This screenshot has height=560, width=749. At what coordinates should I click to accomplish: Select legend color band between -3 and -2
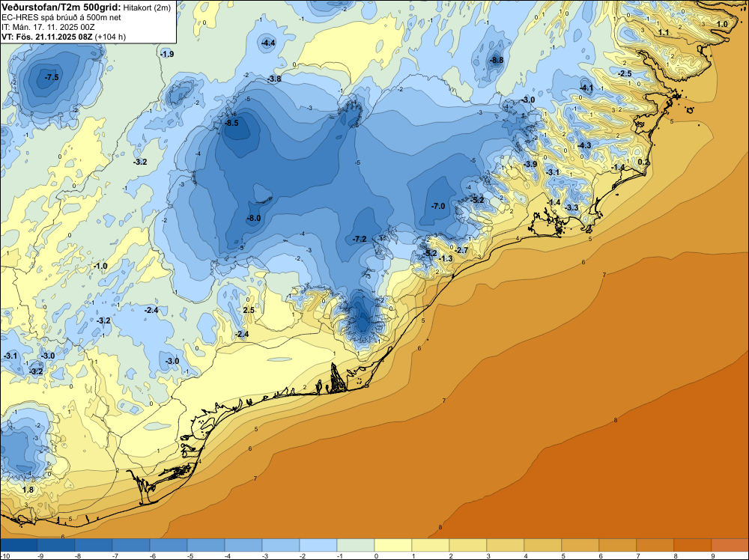(281, 545)
